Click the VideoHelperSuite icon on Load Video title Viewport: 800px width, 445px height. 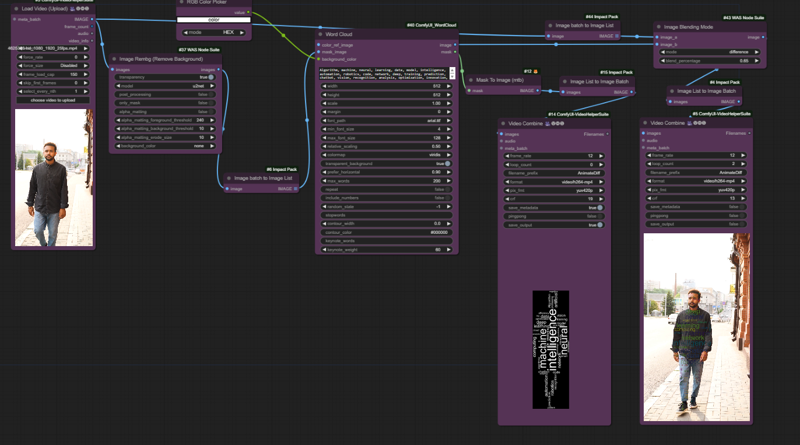pyautogui.click(x=72, y=9)
